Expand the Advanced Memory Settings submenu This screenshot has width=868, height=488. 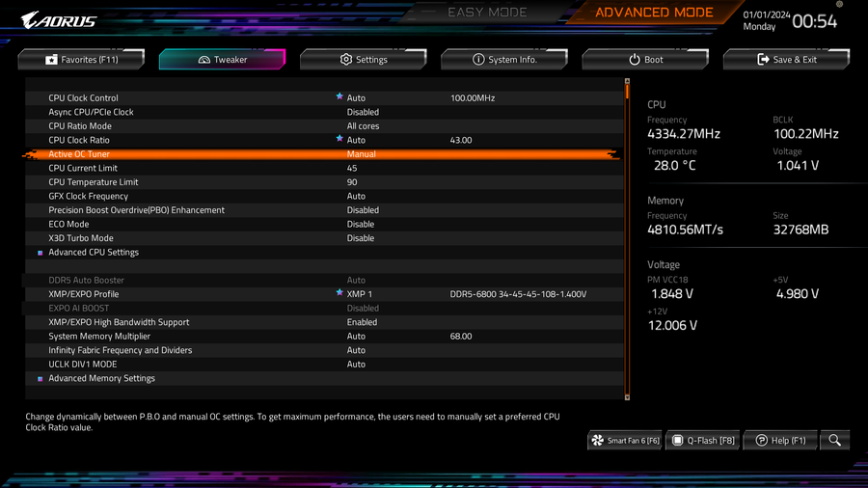coord(101,378)
